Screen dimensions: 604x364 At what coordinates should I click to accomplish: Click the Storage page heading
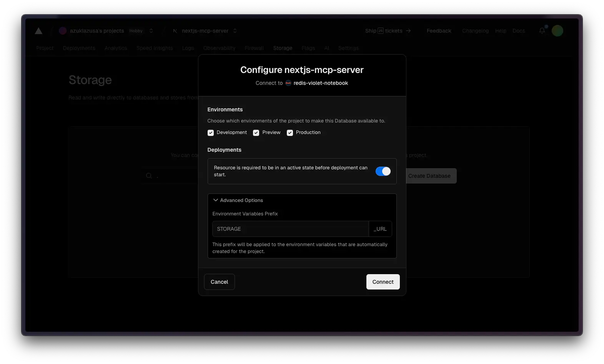pyautogui.click(x=90, y=80)
